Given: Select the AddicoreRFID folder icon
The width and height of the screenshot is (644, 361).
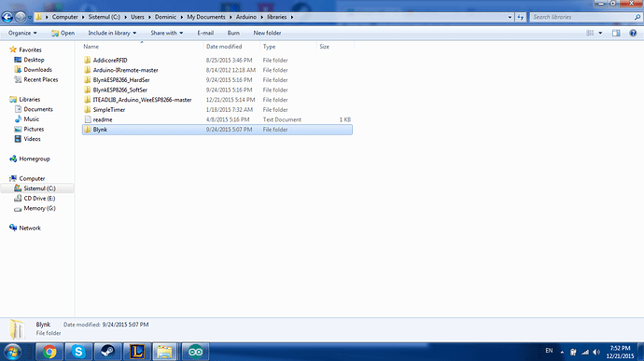Looking at the screenshot, I should 87,60.
